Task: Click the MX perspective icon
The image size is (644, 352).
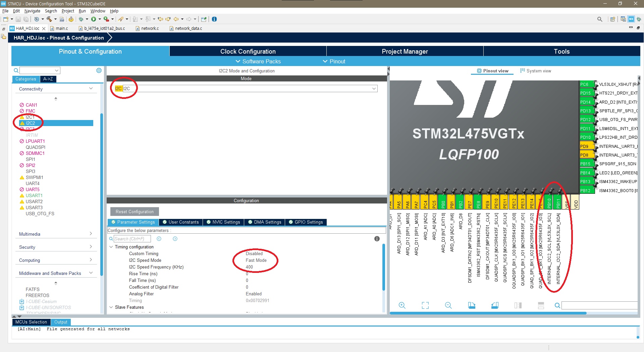Action: click(x=631, y=19)
